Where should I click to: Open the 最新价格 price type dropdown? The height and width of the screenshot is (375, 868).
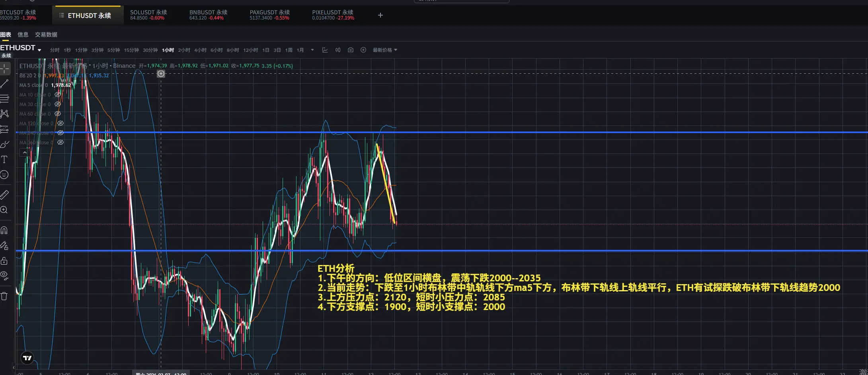(x=385, y=50)
